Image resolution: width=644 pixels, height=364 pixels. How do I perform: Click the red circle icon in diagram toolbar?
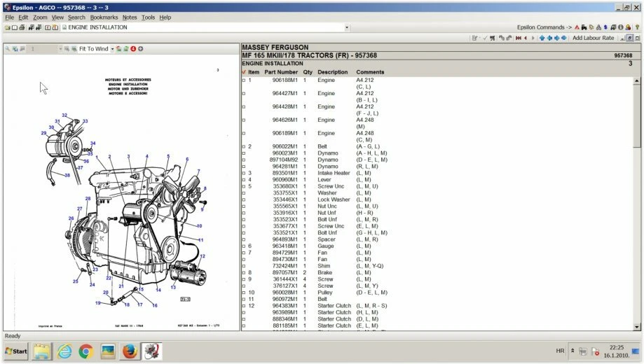click(x=133, y=49)
